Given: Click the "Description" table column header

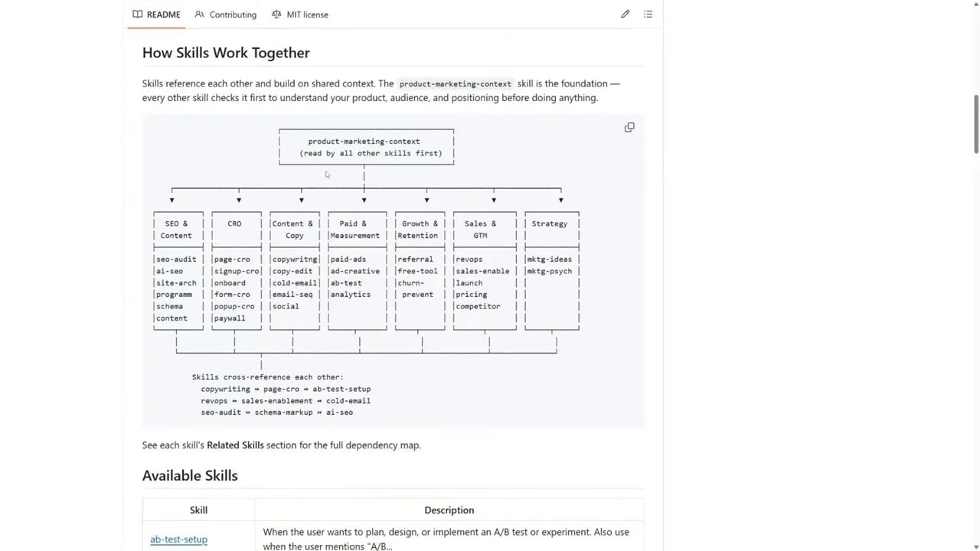Looking at the screenshot, I should coord(449,510).
